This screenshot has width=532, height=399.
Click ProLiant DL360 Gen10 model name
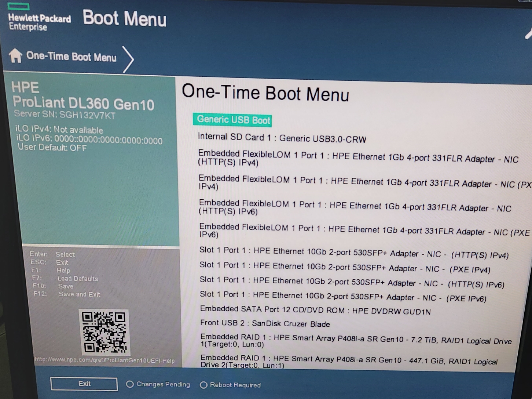pos(83,103)
